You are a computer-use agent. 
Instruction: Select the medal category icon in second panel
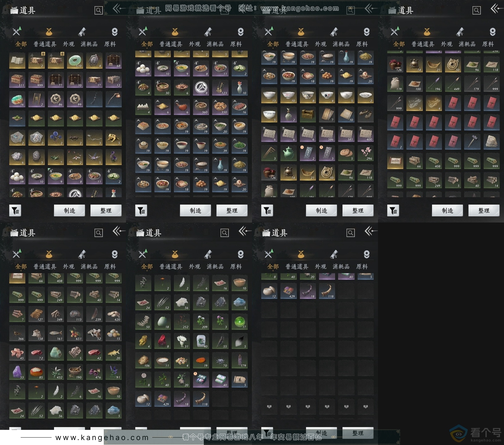(241, 32)
